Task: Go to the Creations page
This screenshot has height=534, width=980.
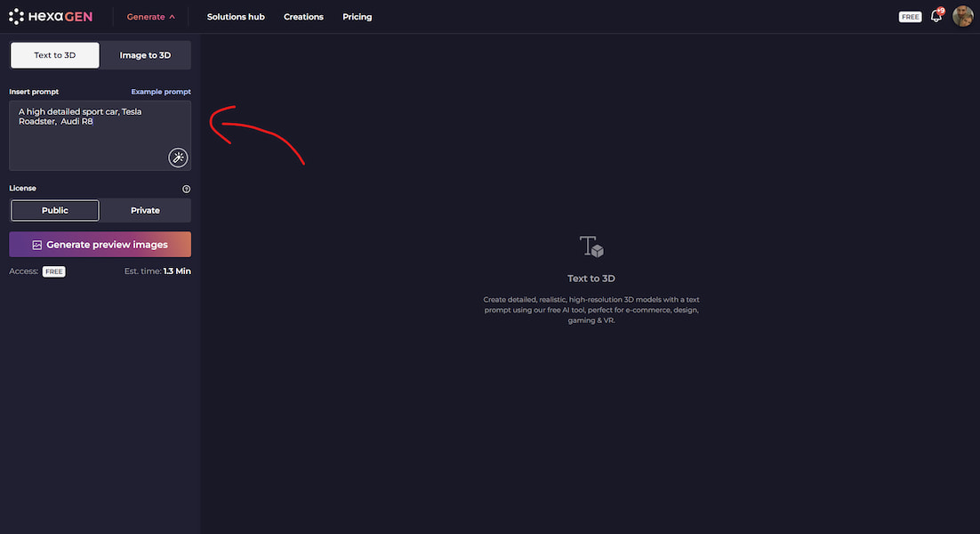Action: (x=303, y=17)
